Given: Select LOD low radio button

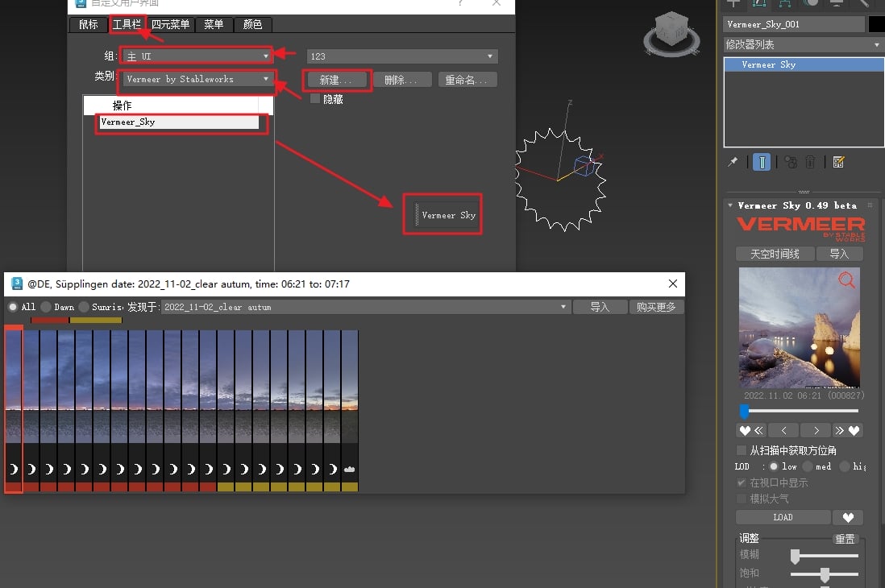Looking at the screenshot, I should [773, 466].
